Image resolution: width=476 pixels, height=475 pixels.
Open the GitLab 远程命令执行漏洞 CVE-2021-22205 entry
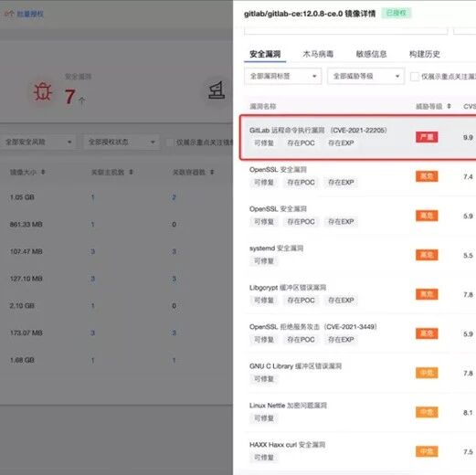click(x=318, y=131)
